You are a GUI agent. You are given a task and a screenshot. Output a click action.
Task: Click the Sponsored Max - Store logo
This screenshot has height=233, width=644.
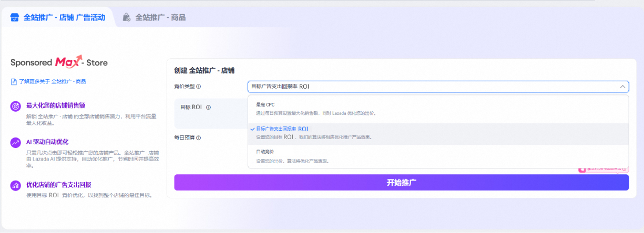coord(59,62)
